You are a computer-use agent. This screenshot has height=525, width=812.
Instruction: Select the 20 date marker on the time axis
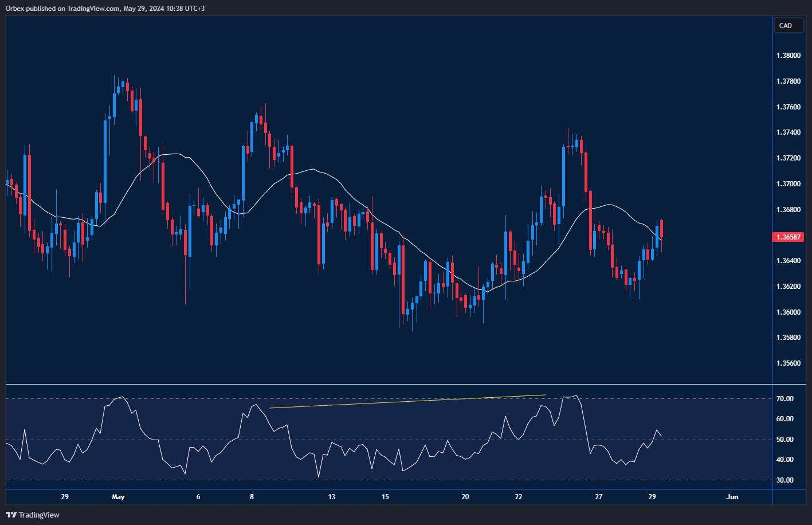[x=465, y=497]
